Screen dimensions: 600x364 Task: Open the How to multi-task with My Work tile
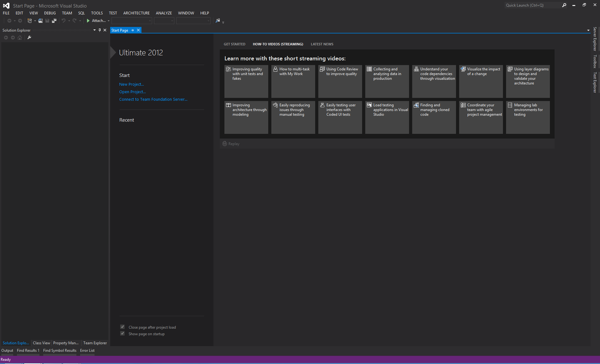pyautogui.click(x=293, y=82)
